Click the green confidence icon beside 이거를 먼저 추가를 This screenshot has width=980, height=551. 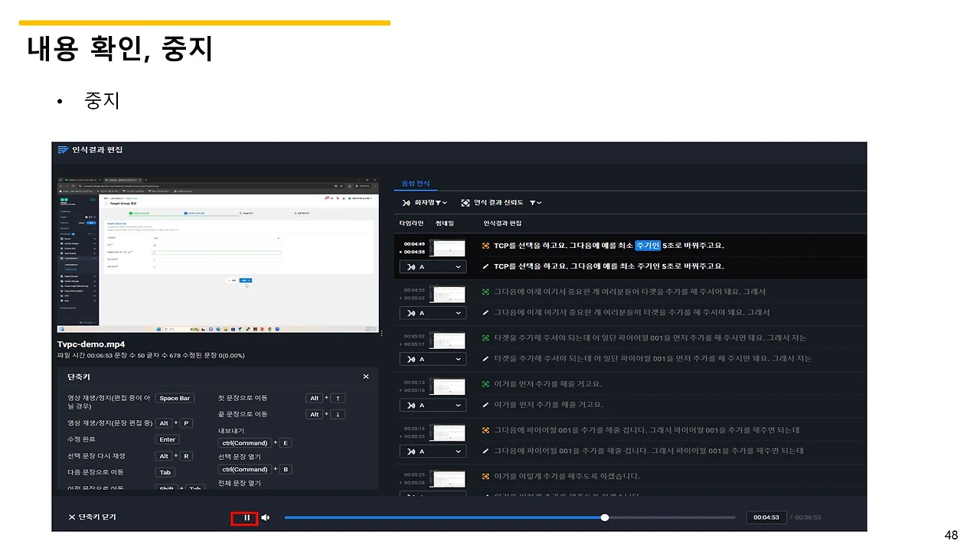tap(485, 383)
